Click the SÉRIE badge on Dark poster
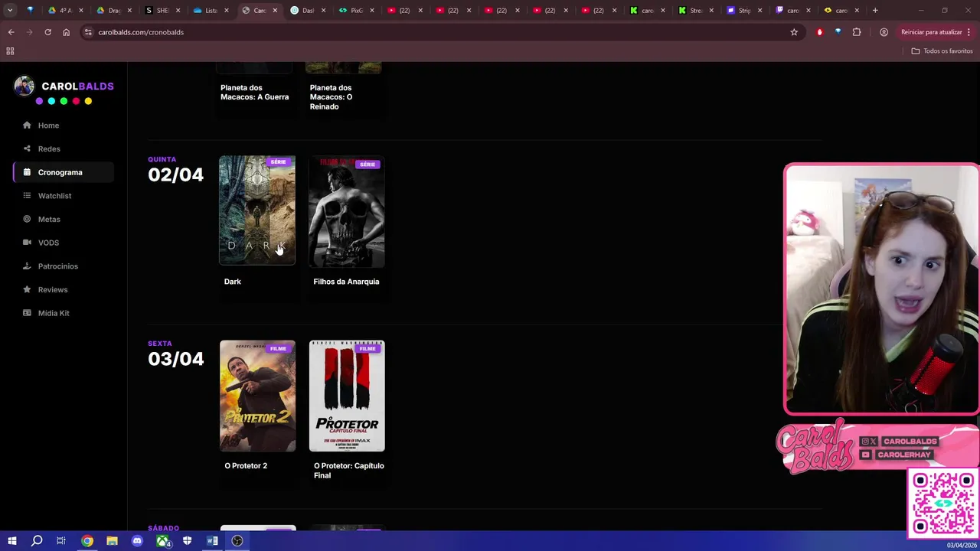Image resolution: width=980 pixels, height=551 pixels. [277, 162]
